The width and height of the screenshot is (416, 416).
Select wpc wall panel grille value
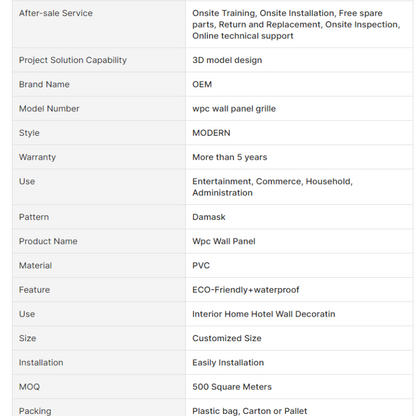point(234,109)
